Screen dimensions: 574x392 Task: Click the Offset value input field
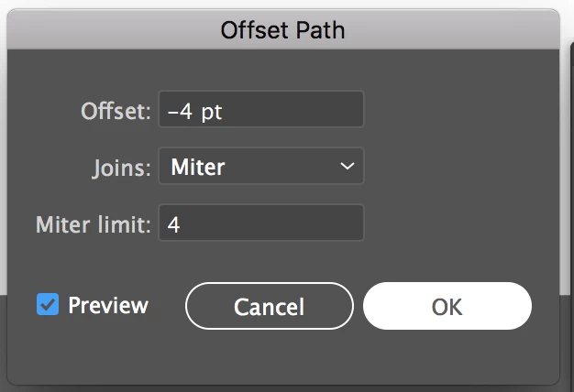point(261,110)
